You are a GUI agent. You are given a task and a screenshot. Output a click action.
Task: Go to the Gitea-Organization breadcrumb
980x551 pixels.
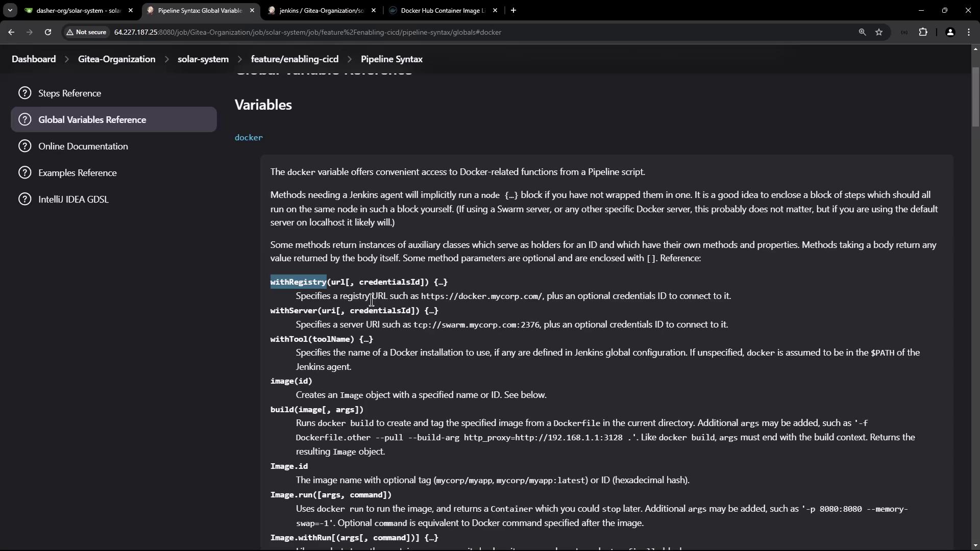[116, 59]
